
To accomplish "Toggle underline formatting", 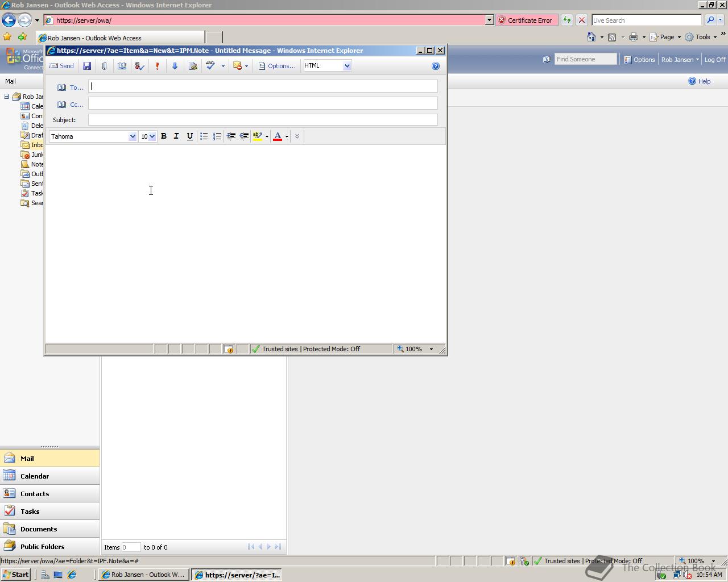I will pos(189,136).
